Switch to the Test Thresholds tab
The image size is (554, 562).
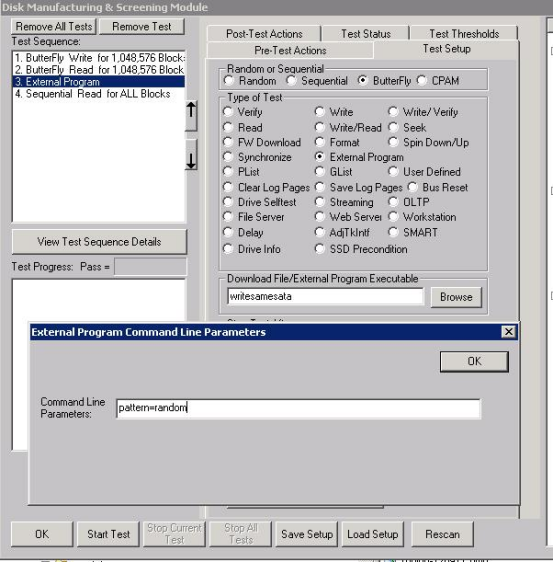pyautogui.click(x=464, y=34)
